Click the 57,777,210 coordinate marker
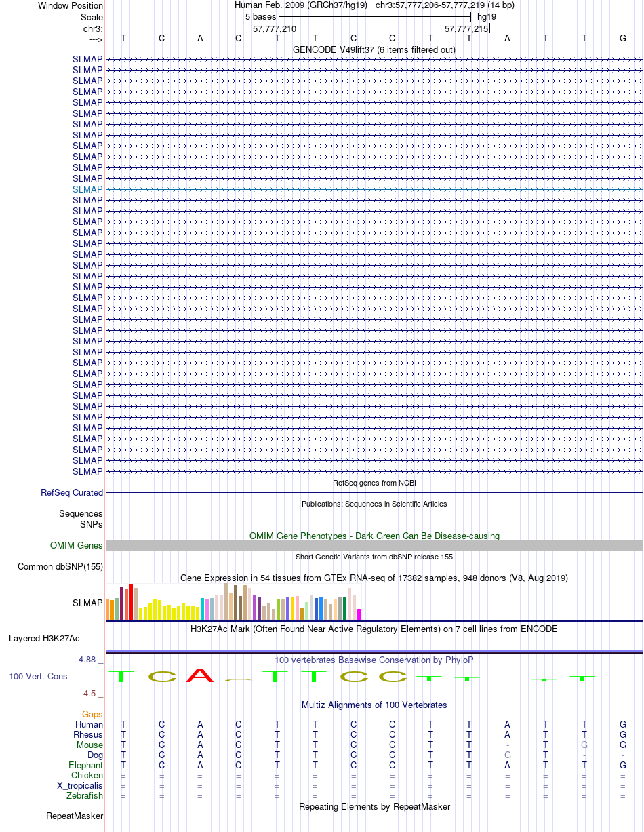This screenshot has height=832, width=644. coord(275,28)
